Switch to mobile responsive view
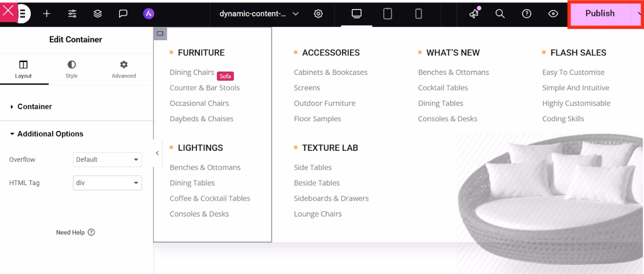This screenshot has width=644, height=274. (418, 13)
